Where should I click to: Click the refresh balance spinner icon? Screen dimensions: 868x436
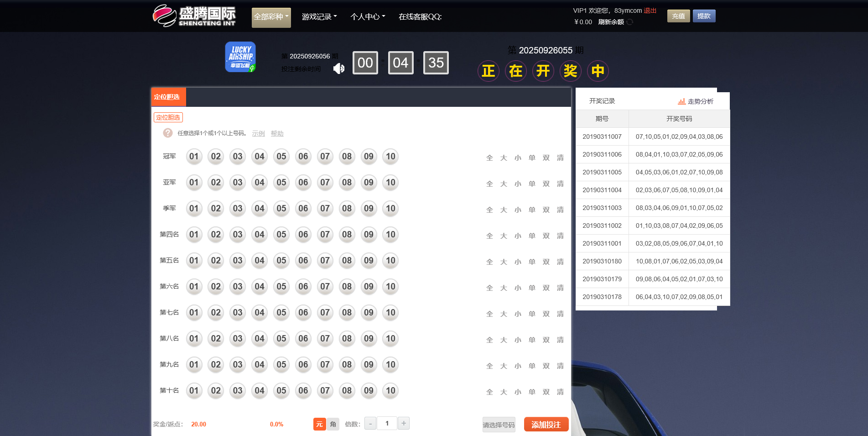[x=630, y=22]
